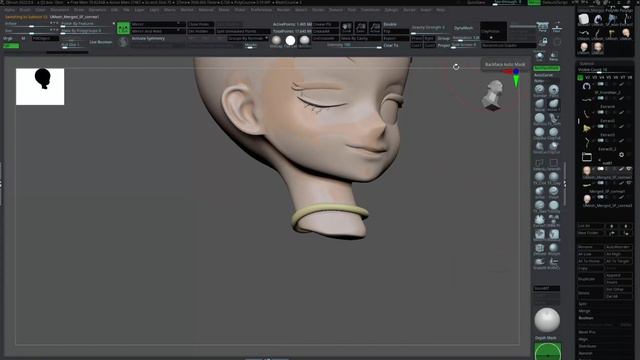640x360 pixels.
Task: Toggle Live Boolean mode
Action: [100, 42]
